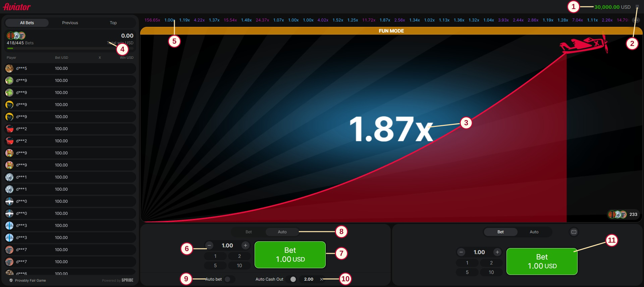Open the 7.04x round in history
This screenshot has height=287, width=644.
click(578, 20)
